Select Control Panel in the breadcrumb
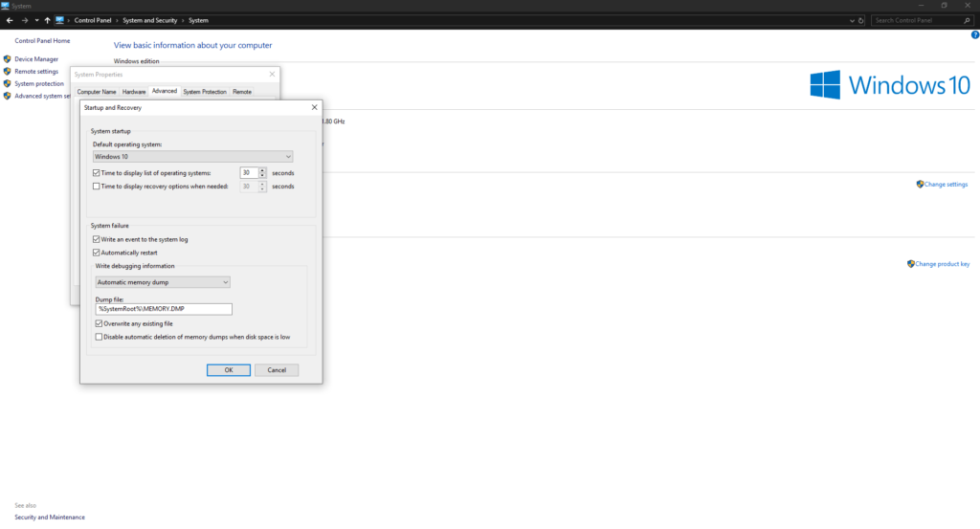 pos(93,21)
